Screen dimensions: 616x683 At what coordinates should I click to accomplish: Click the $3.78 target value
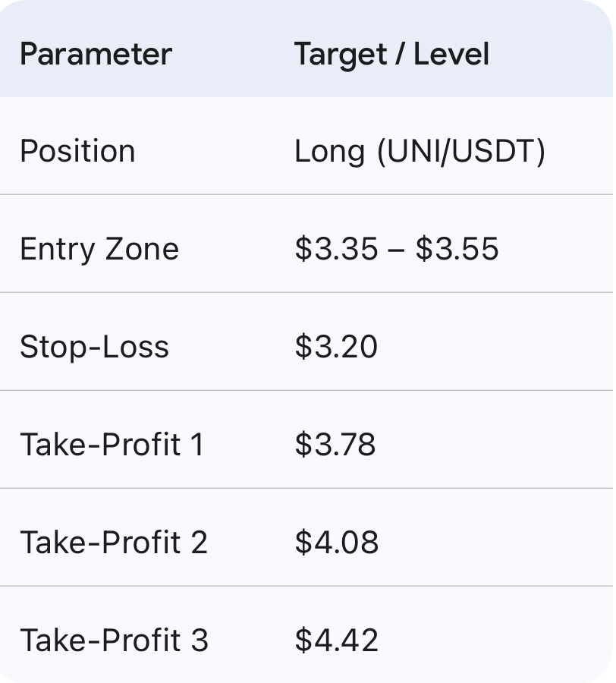pyautogui.click(x=335, y=445)
